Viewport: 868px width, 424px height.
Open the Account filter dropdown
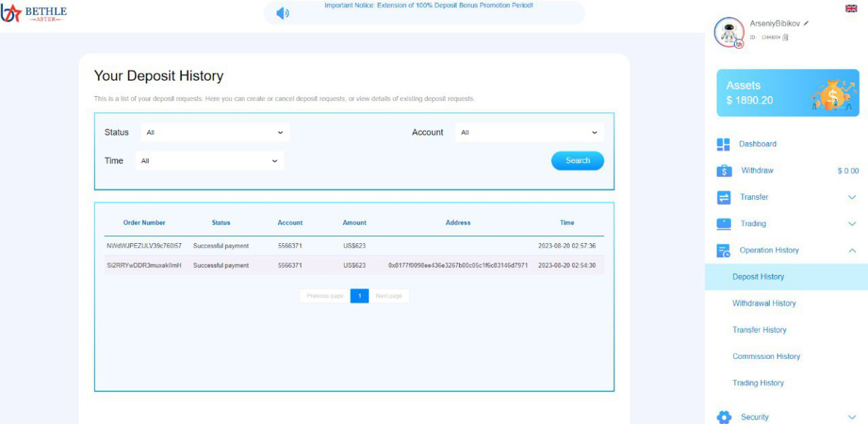click(529, 132)
